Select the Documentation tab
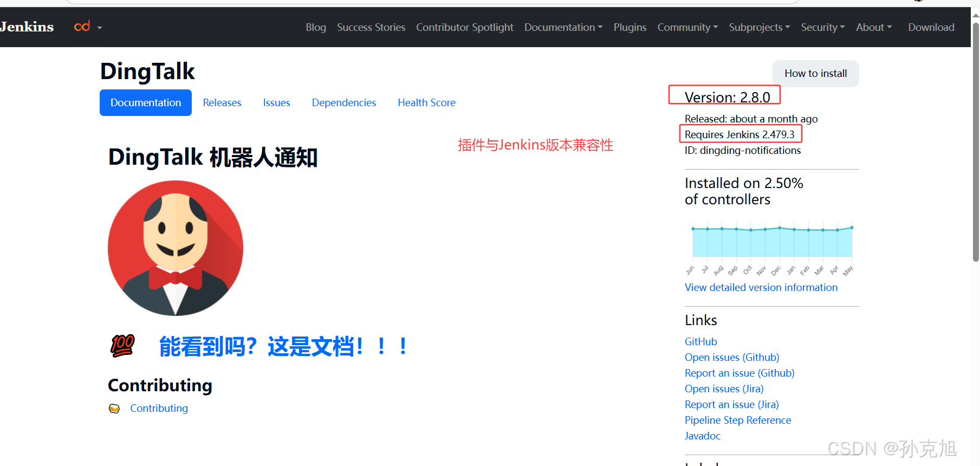980x466 pixels. [146, 102]
